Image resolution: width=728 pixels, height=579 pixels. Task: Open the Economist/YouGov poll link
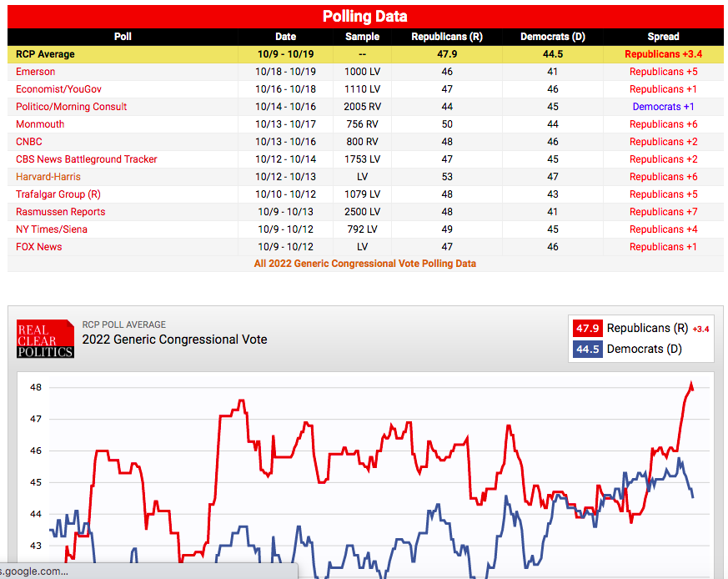pyautogui.click(x=58, y=89)
